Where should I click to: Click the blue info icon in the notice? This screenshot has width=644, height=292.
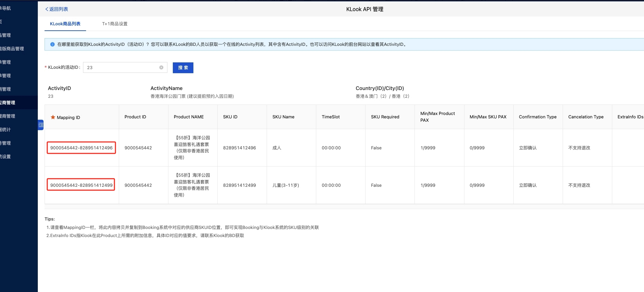tap(52, 45)
